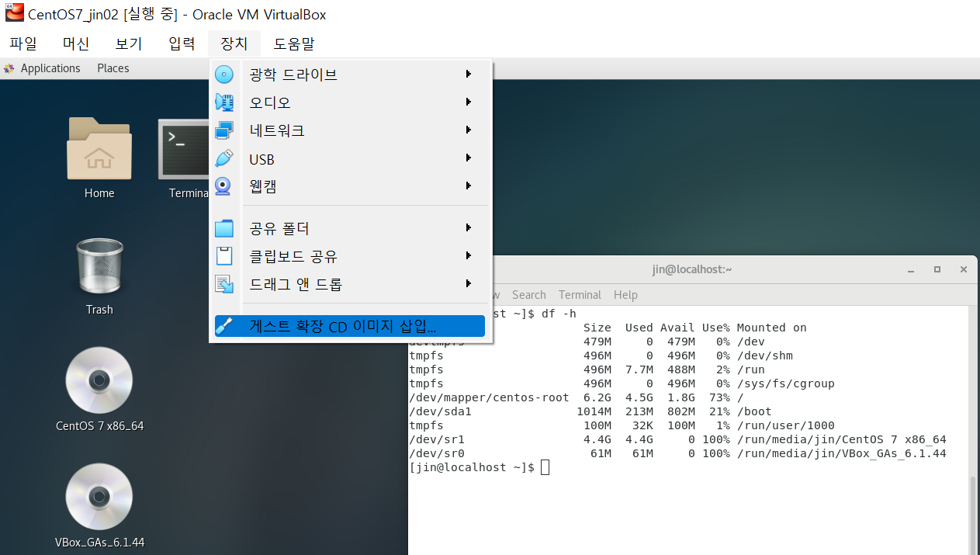The image size is (980, 555).
Task: Open the optical drive disc icon
Action: tap(223, 75)
